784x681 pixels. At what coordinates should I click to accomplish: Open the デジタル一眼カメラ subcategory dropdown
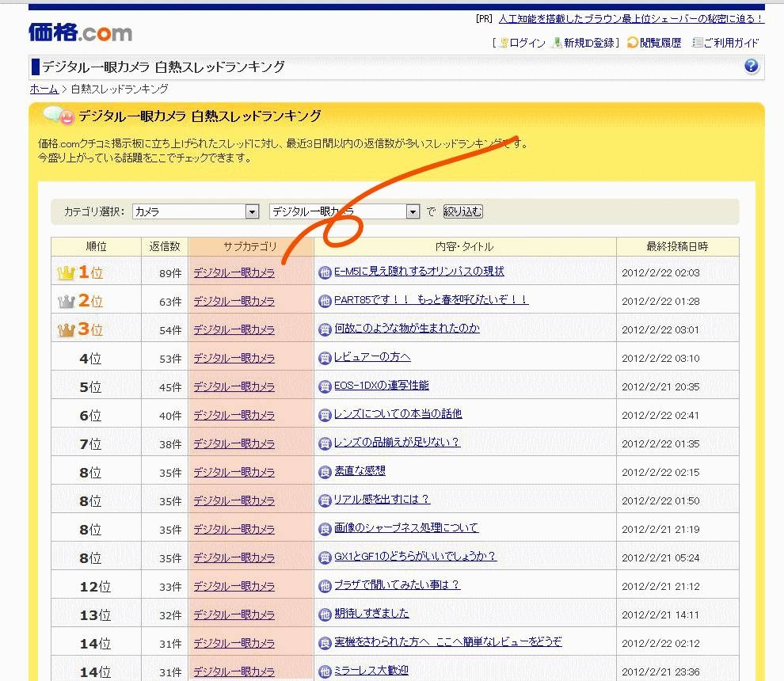[412, 212]
